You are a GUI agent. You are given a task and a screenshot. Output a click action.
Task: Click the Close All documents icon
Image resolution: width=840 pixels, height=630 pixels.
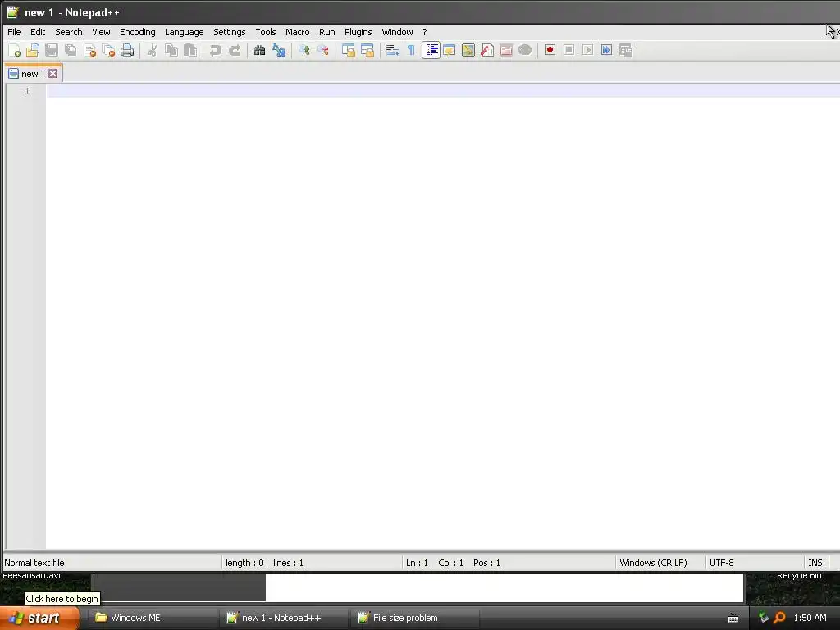(108, 50)
